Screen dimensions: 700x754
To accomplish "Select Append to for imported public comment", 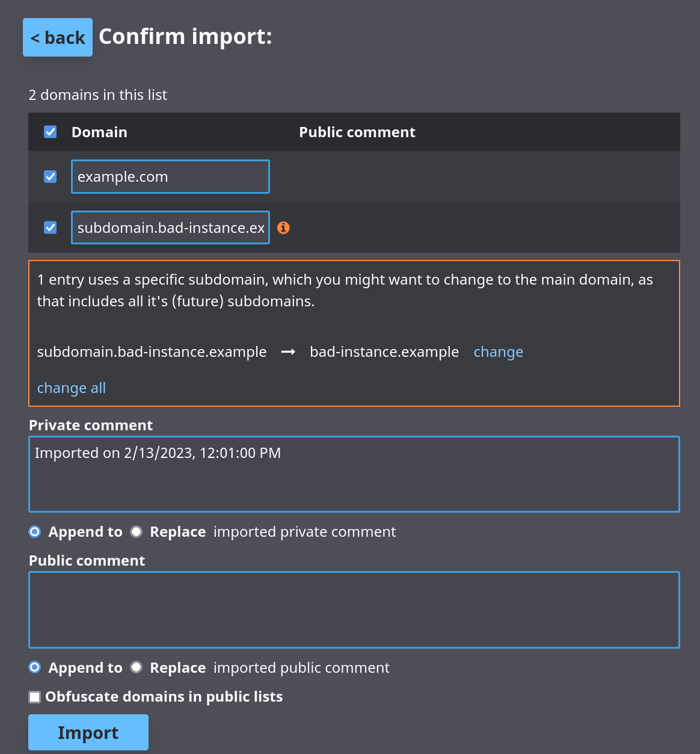I will point(34,667).
